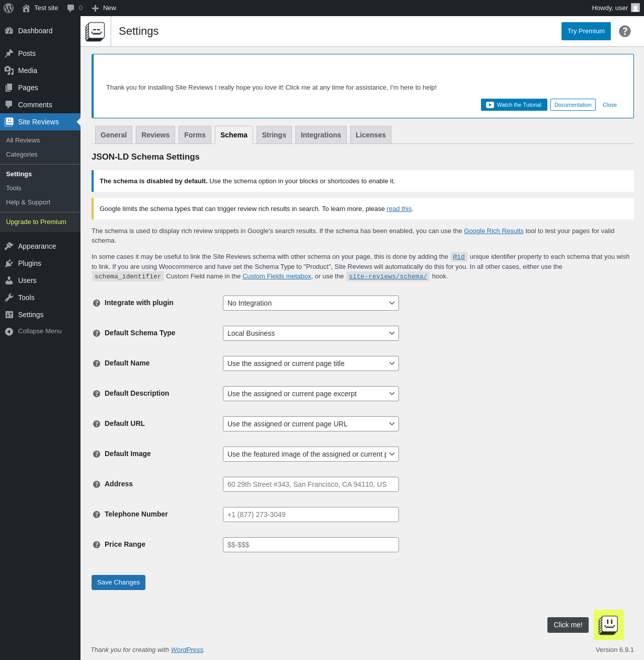
Task: Show help tooltip for Default Image
Action: (x=97, y=454)
